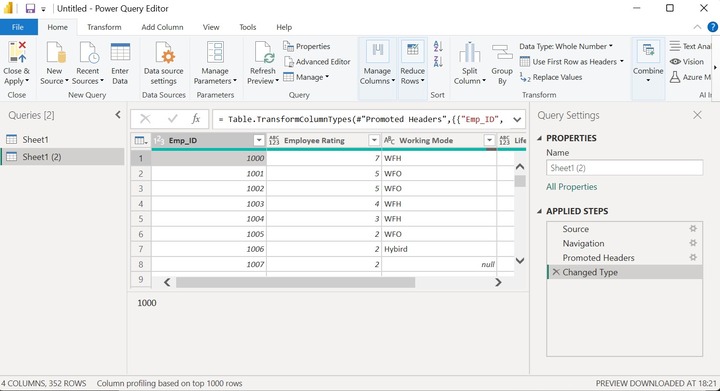
Task: Click Replace Values in Transform group
Action: tap(551, 77)
